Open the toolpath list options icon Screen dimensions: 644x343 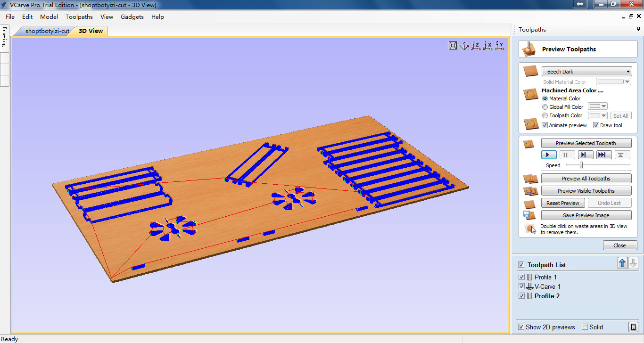(x=633, y=327)
